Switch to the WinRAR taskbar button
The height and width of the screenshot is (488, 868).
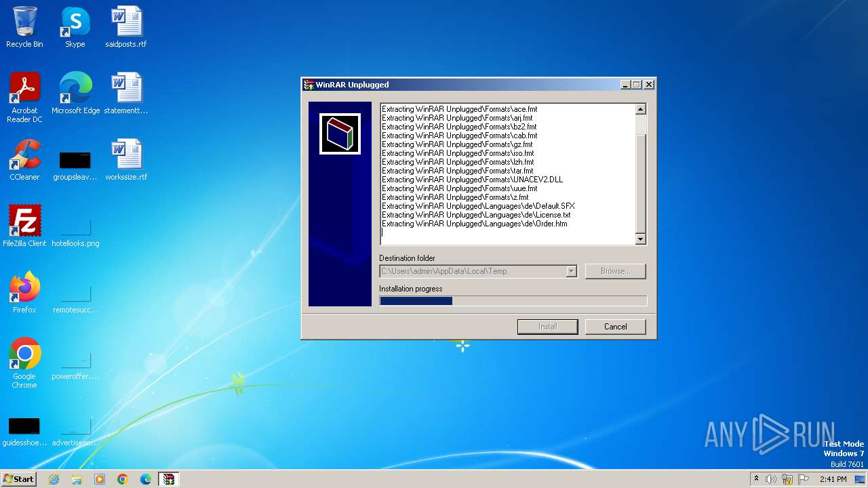(168, 479)
